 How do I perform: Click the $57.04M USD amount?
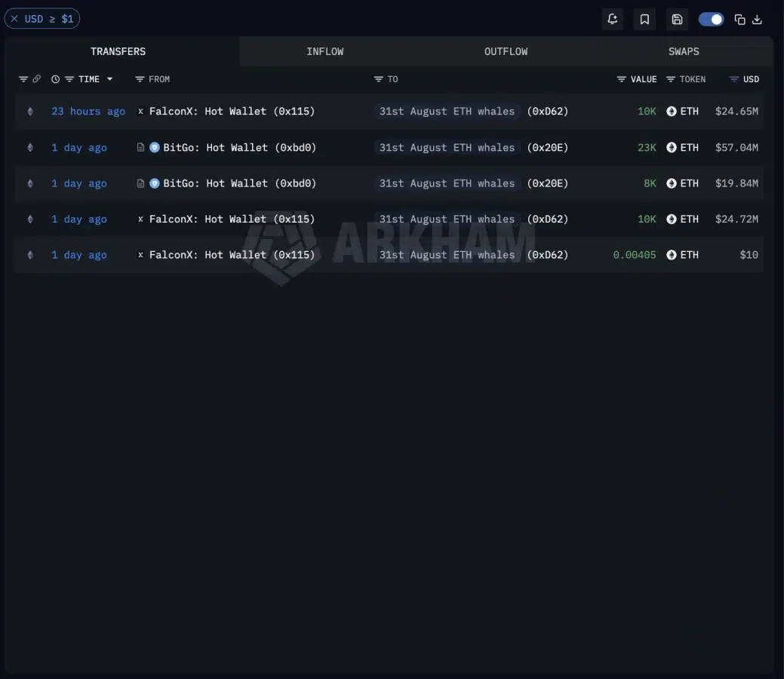pyautogui.click(x=736, y=148)
